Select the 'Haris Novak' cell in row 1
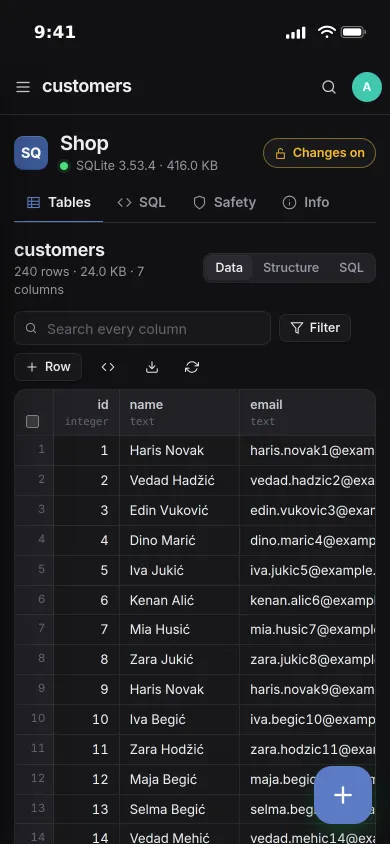This screenshot has width=390, height=844. click(x=179, y=451)
